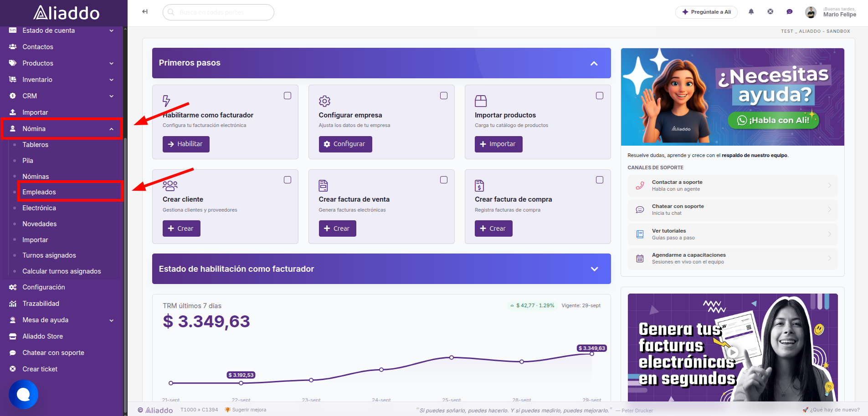Open Empleados under Nómina

coord(39,192)
